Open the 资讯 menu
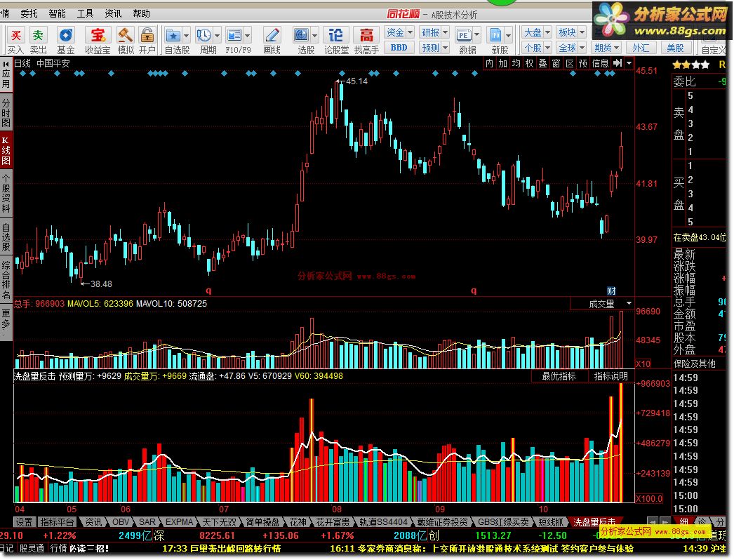This screenshot has width=734, height=560. [113, 13]
